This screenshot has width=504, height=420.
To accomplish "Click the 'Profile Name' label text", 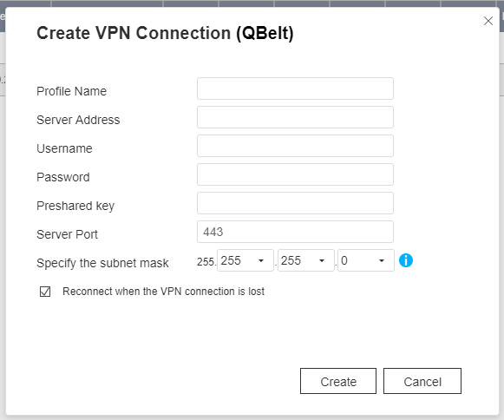I will click(x=71, y=91).
